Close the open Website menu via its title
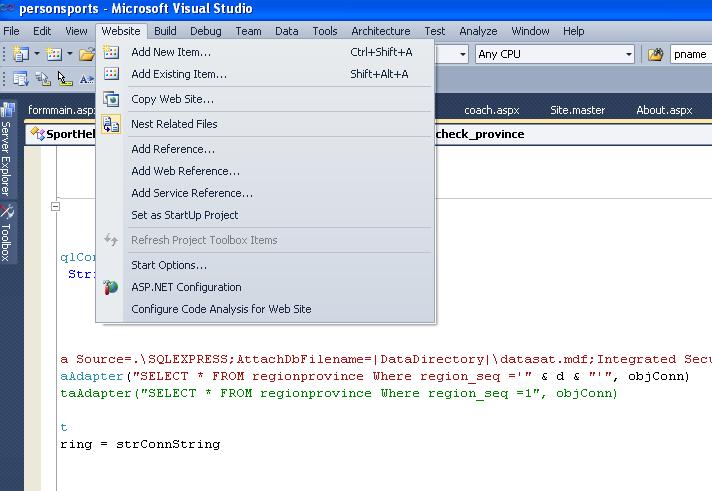 [x=121, y=31]
